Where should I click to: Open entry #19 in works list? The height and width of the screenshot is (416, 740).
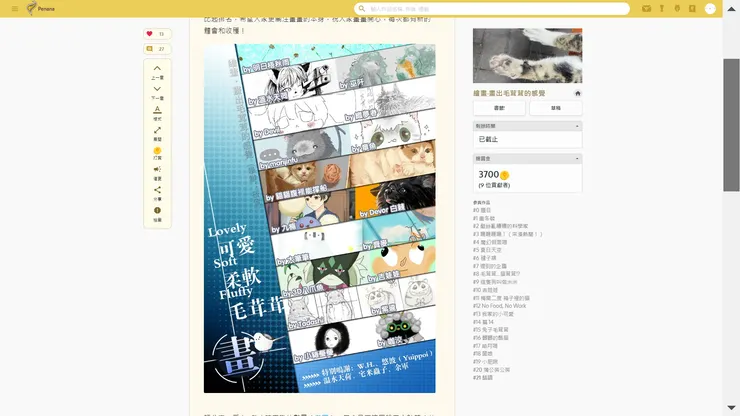click(485, 362)
